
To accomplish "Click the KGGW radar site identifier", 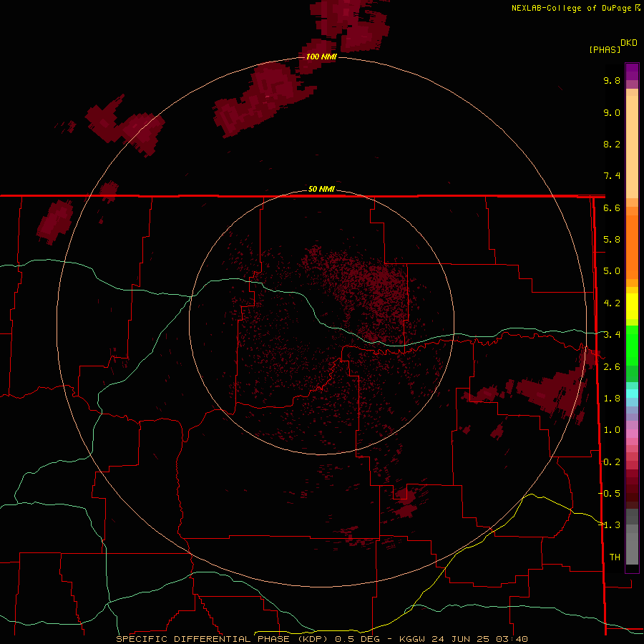I will (412, 639).
